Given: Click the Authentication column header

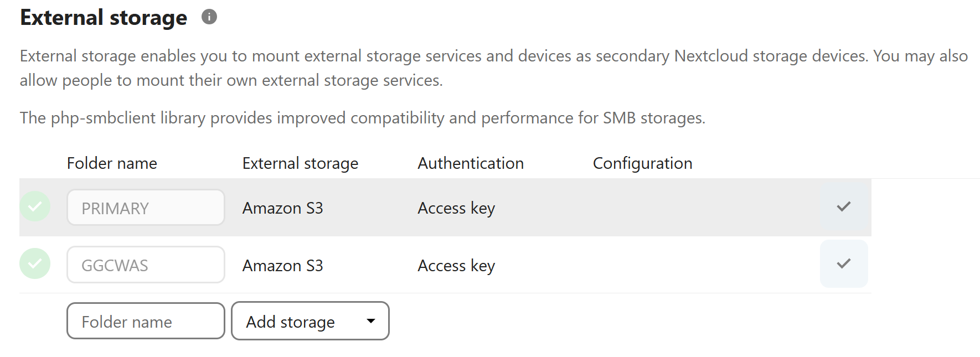Looking at the screenshot, I should 471,163.
